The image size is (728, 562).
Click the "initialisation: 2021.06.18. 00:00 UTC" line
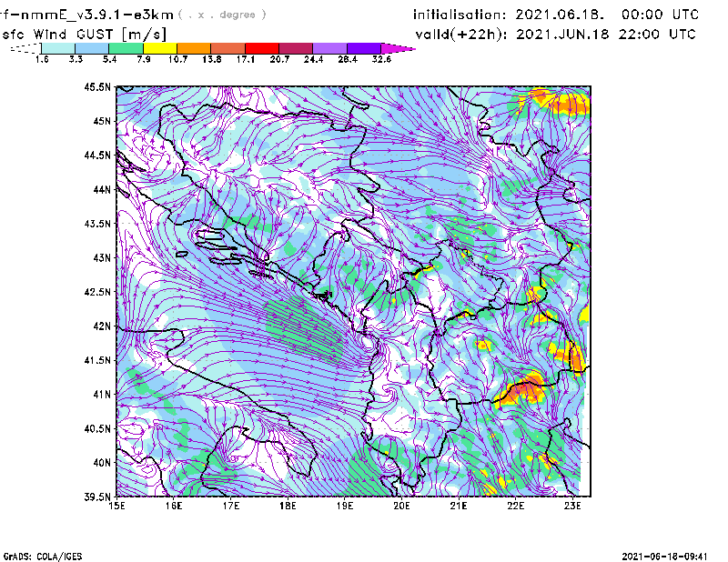[556, 15]
